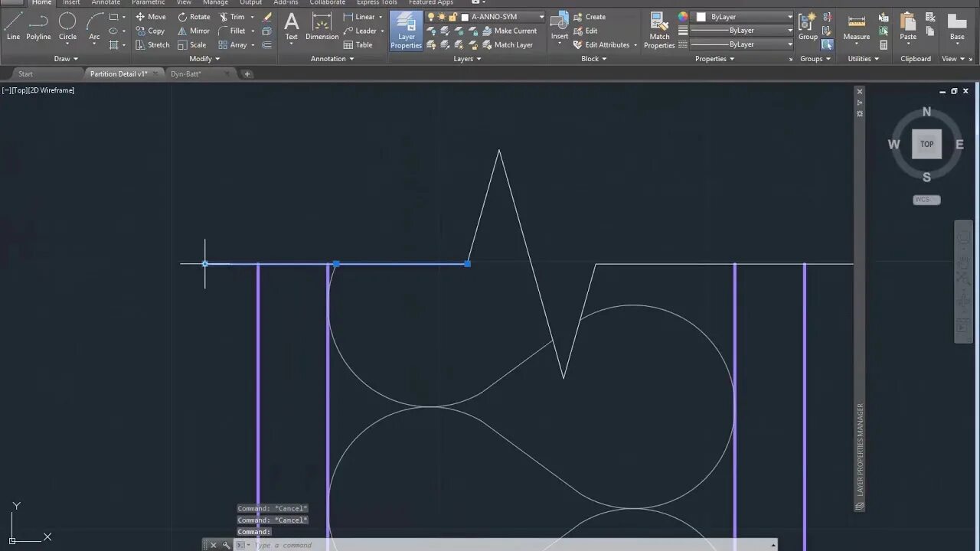This screenshot has width=980, height=551.
Task: Select the Arc tool
Action: point(94,26)
